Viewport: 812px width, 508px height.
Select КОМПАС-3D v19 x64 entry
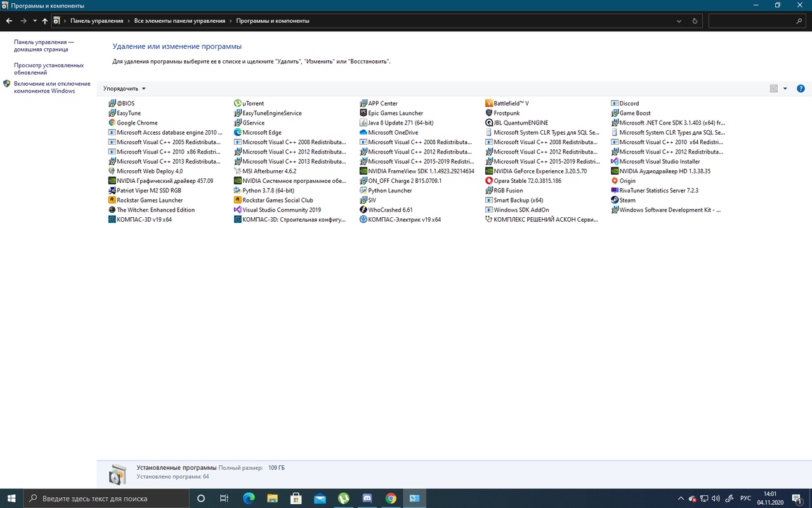click(x=140, y=220)
